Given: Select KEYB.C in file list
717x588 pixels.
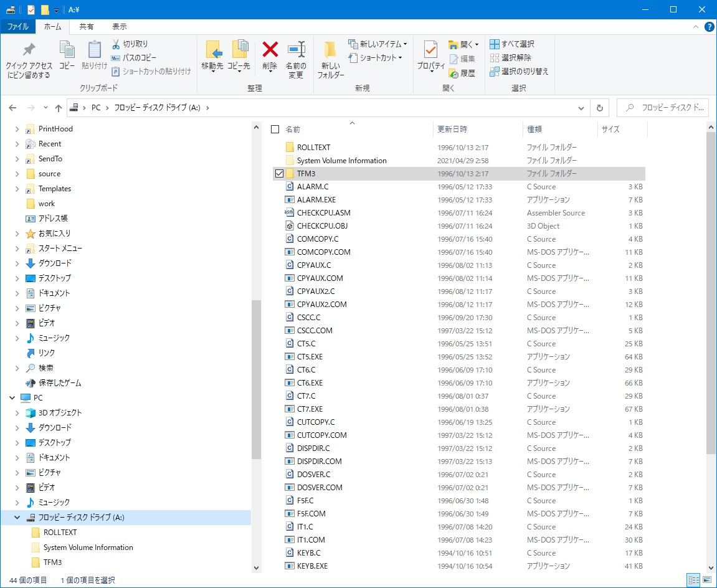Looking at the screenshot, I should click(x=308, y=552).
